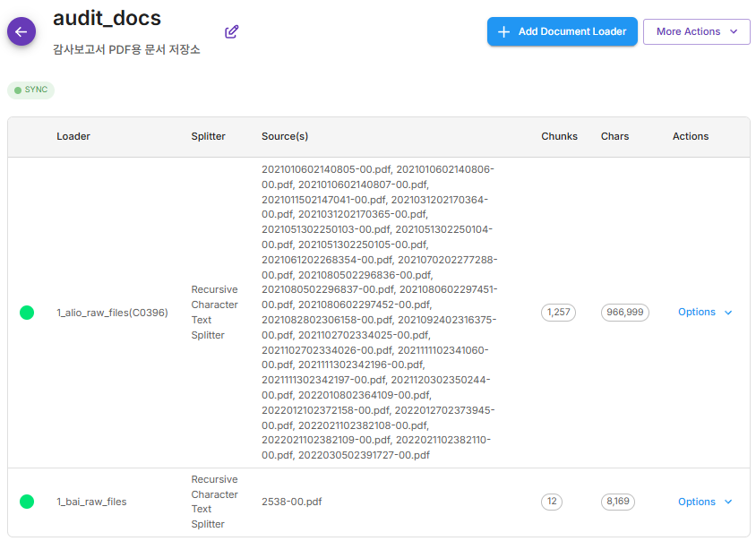This screenshot has width=756, height=541.
Task: Open More Actions dropdown menu
Action: coord(697,31)
